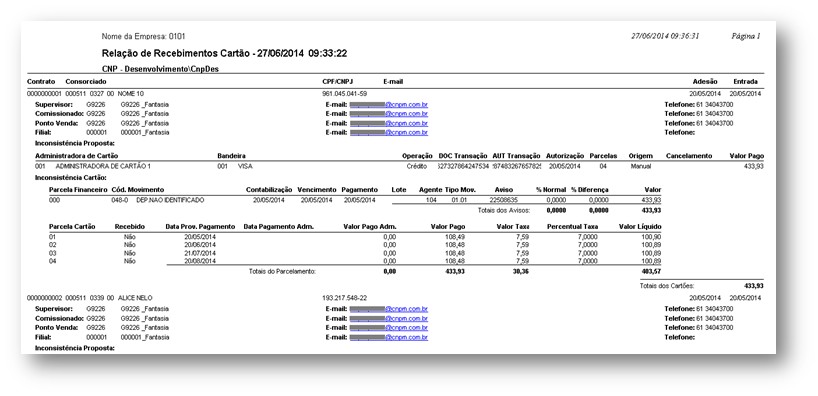818x396 pixels.
Task: Click the 'Parcela Financeiro' column header
Action: point(78,190)
